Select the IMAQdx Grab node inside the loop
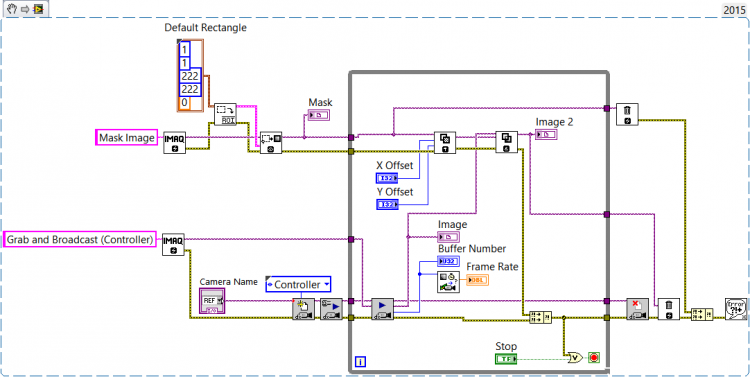Screen dimensions: 750x377 [x=382, y=309]
